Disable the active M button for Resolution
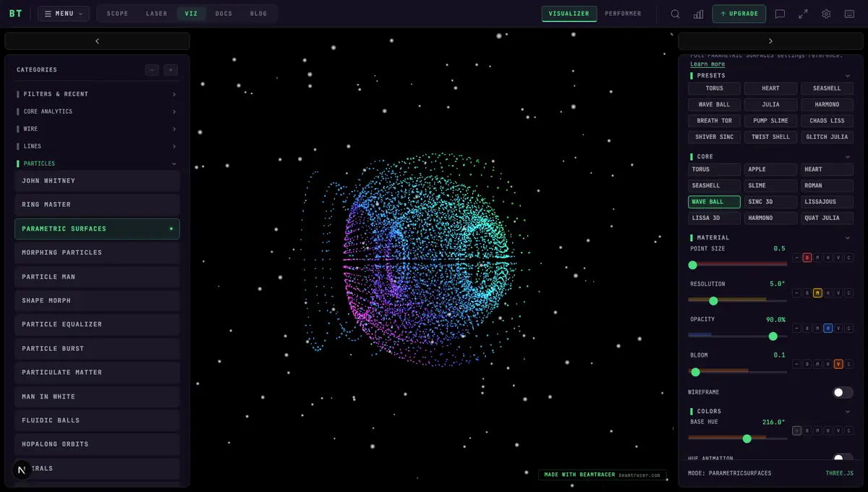The height and width of the screenshot is (492, 868). point(817,293)
